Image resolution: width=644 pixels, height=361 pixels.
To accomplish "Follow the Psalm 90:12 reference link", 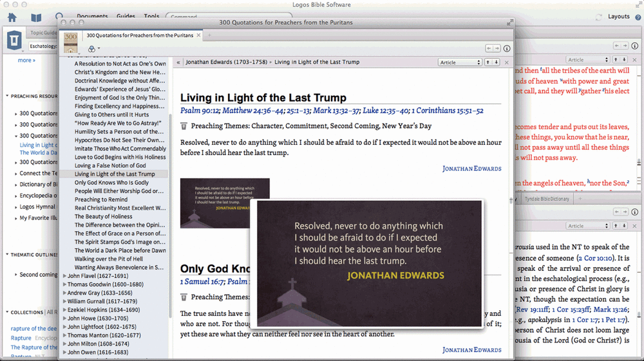I will pos(200,111).
